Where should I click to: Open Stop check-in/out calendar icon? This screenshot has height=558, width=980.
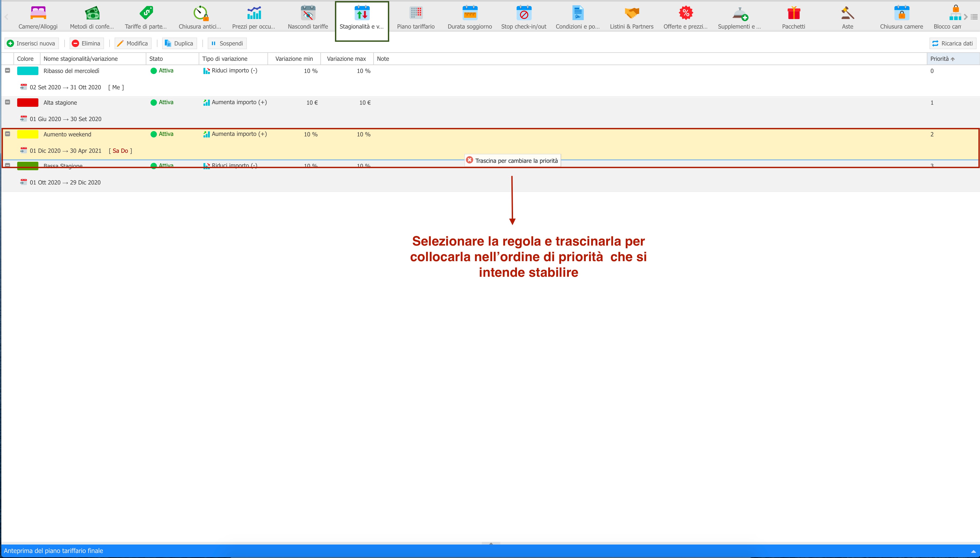click(524, 13)
